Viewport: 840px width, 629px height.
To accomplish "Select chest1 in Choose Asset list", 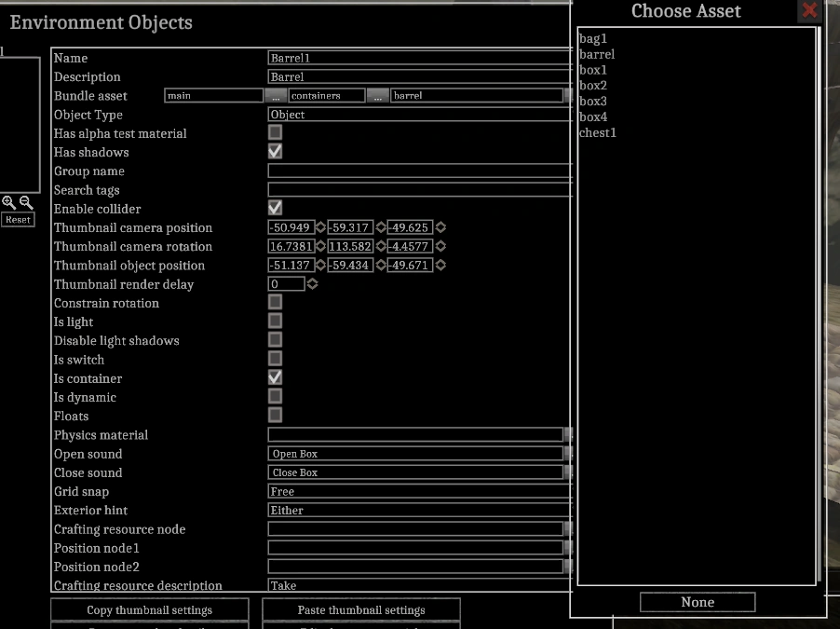I will point(597,132).
